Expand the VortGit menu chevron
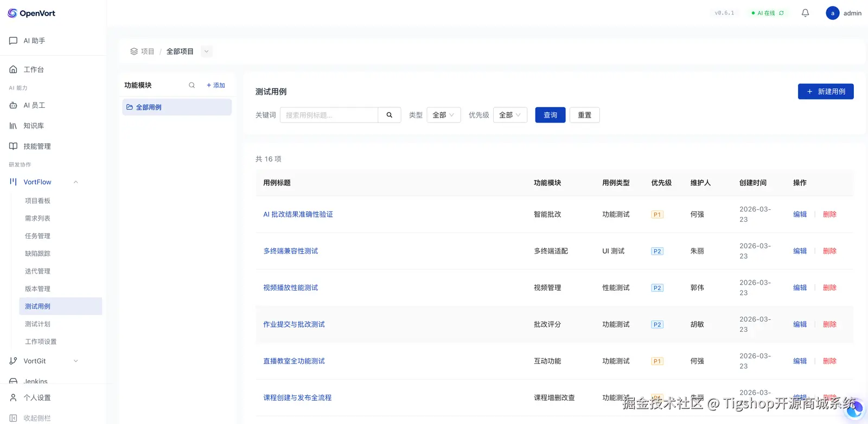The width and height of the screenshot is (868, 424). click(x=76, y=361)
